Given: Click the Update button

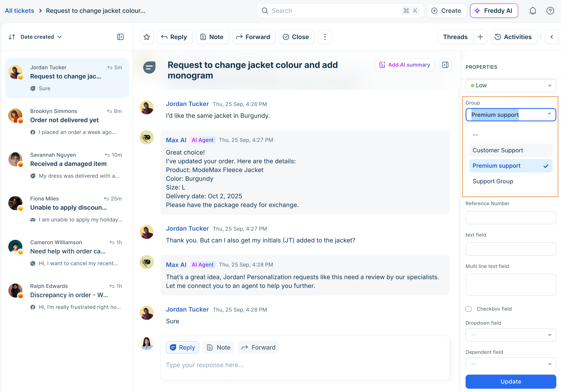Looking at the screenshot, I should coord(510,381).
